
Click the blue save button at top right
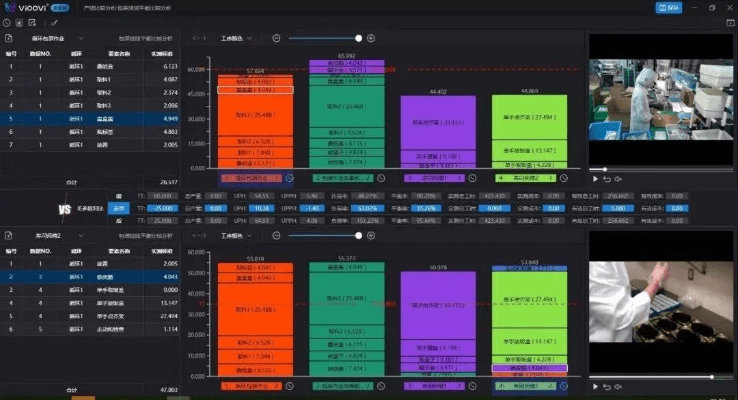667,7
